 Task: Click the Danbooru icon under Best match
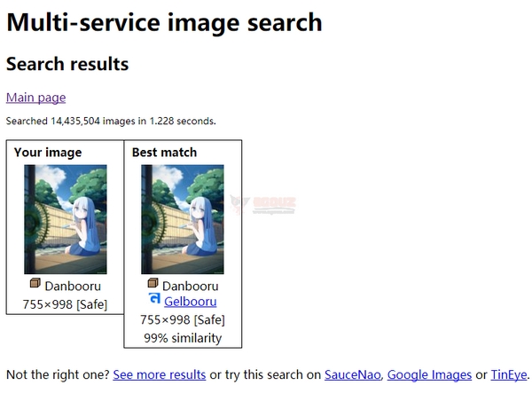tap(153, 284)
